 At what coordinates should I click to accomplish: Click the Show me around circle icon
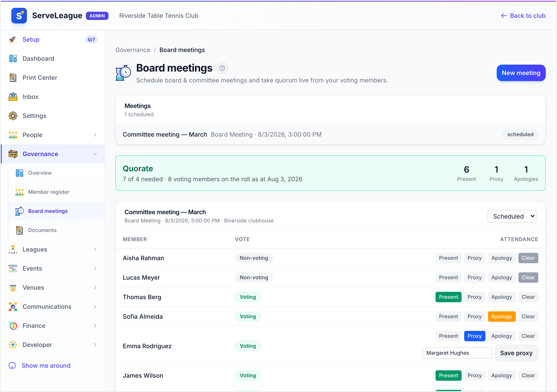click(12, 366)
